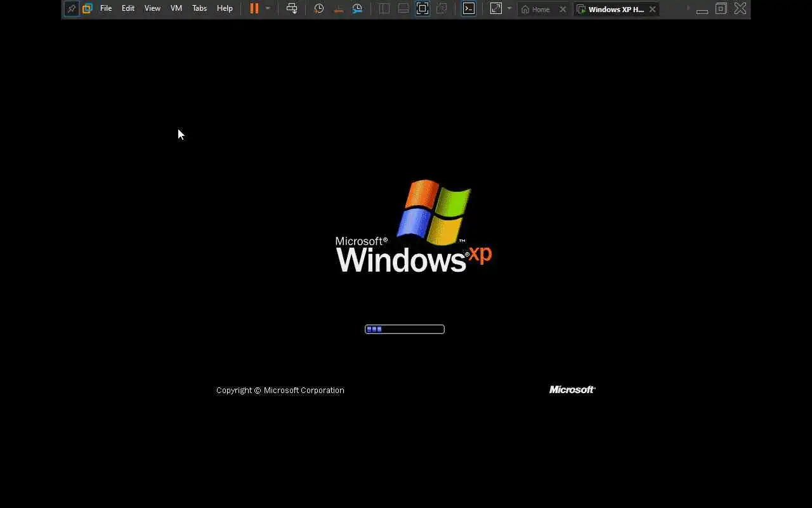Click the VMware Workstation logo icon
Screen dimensions: 812x508
point(88,9)
